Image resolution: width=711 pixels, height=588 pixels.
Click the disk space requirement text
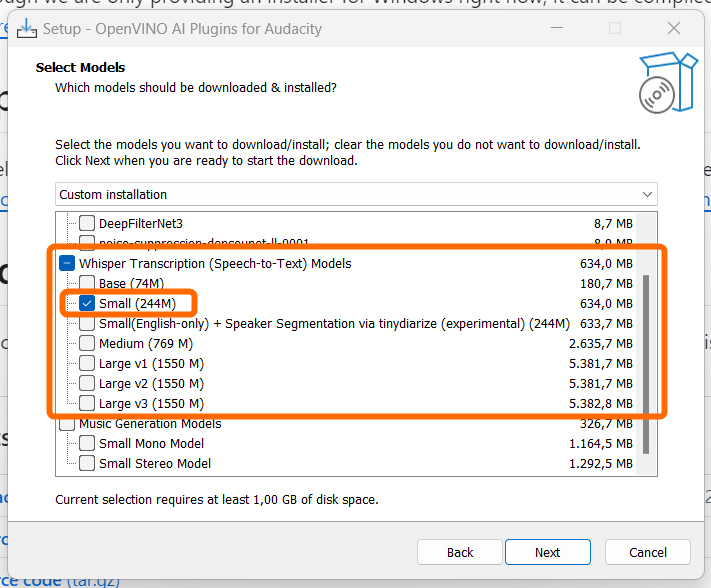[x=217, y=500]
